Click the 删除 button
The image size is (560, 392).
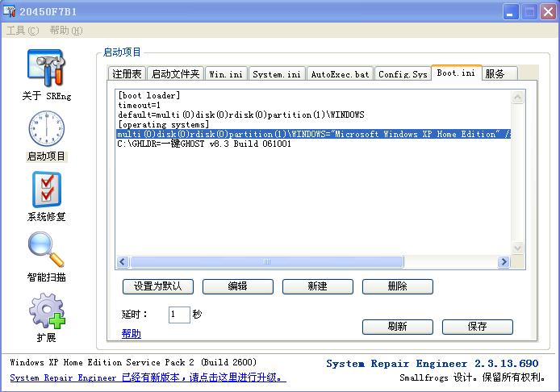[x=398, y=286]
